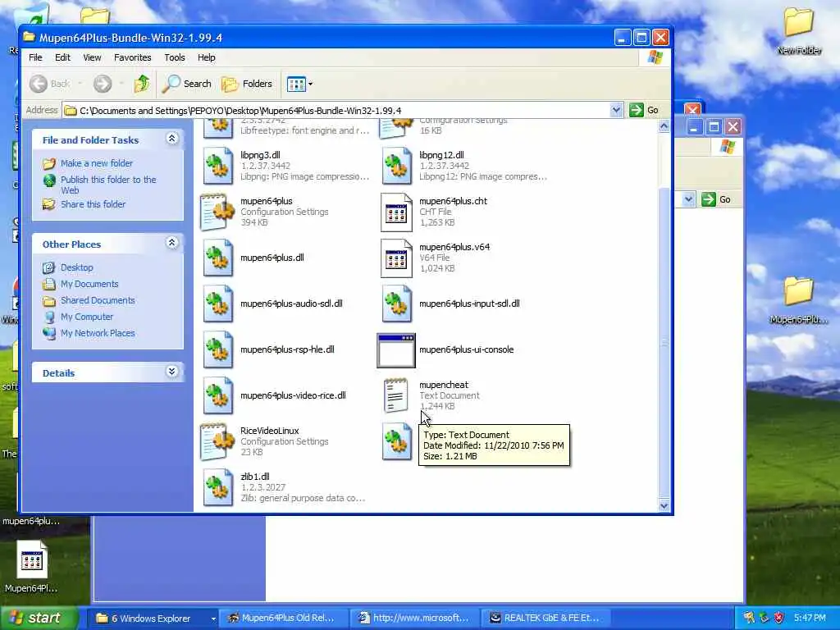Viewport: 840px width, 630px height.
Task: Go to Shared Documents in Other Places
Action: pyautogui.click(x=98, y=300)
